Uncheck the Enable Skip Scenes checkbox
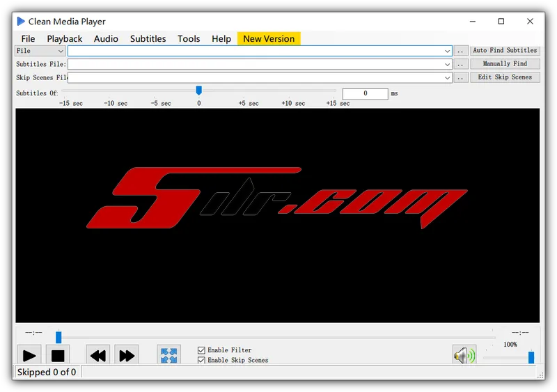Image resolution: width=557 pixels, height=392 pixels. tap(201, 360)
